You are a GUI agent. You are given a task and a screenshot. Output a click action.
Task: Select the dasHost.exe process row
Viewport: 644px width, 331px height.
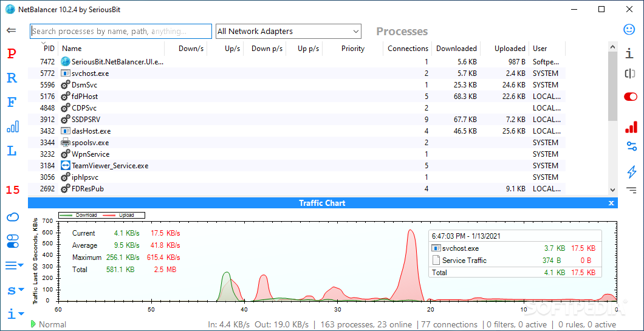click(x=296, y=131)
